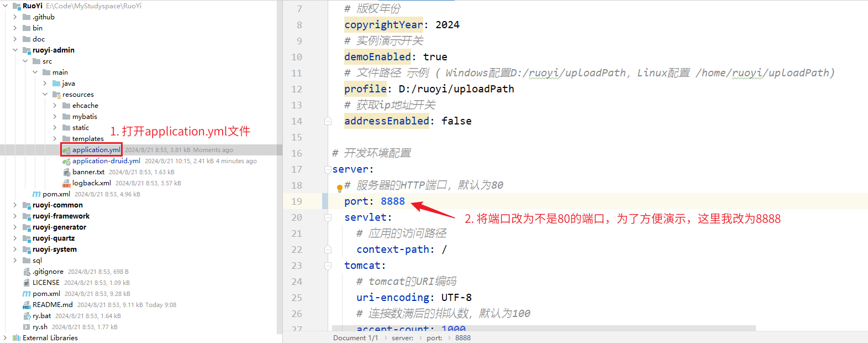The width and height of the screenshot is (868, 343).
Task: Open the ry.bat script file
Action: coord(41,316)
